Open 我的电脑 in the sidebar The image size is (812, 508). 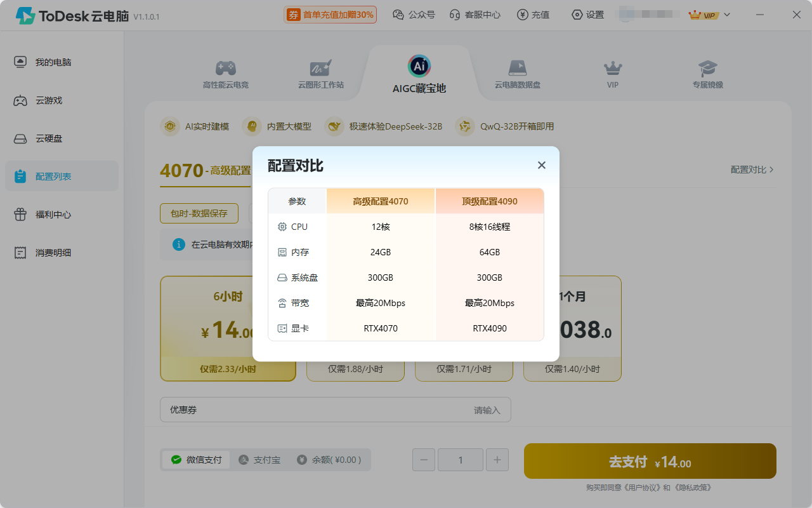coord(62,62)
